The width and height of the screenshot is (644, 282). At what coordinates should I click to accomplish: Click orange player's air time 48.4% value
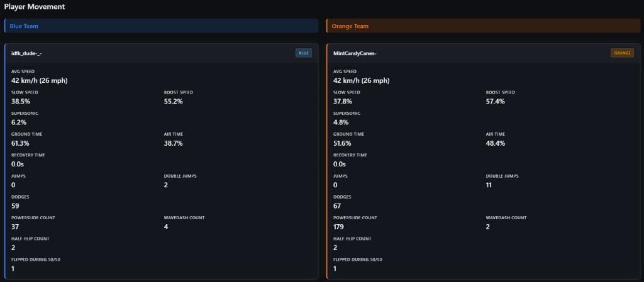tap(496, 143)
